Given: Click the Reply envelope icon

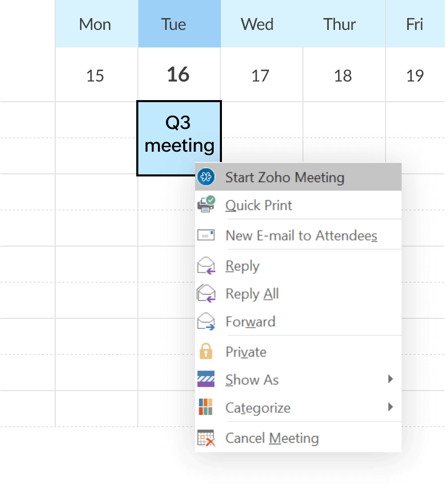Looking at the screenshot, I should [206, 265].
